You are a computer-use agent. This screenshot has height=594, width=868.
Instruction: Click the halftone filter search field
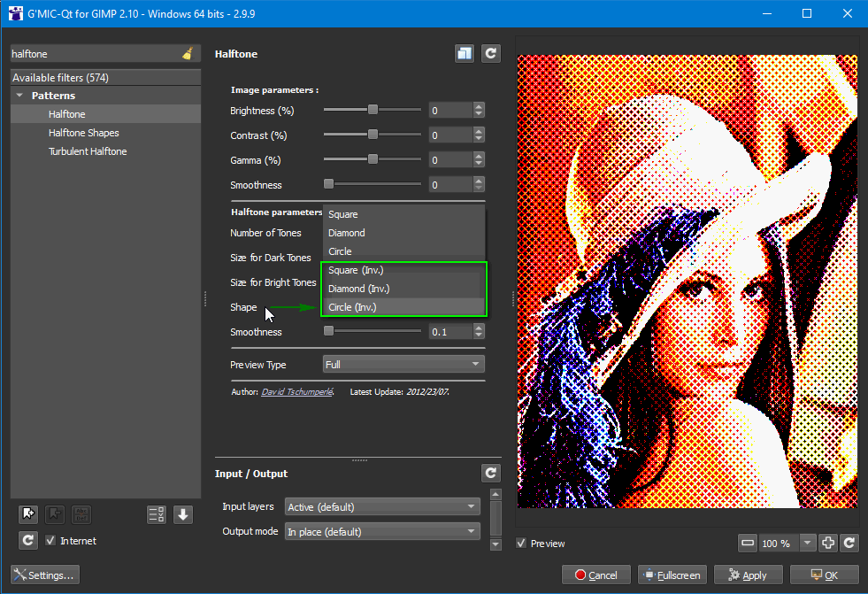click(96, 54)
